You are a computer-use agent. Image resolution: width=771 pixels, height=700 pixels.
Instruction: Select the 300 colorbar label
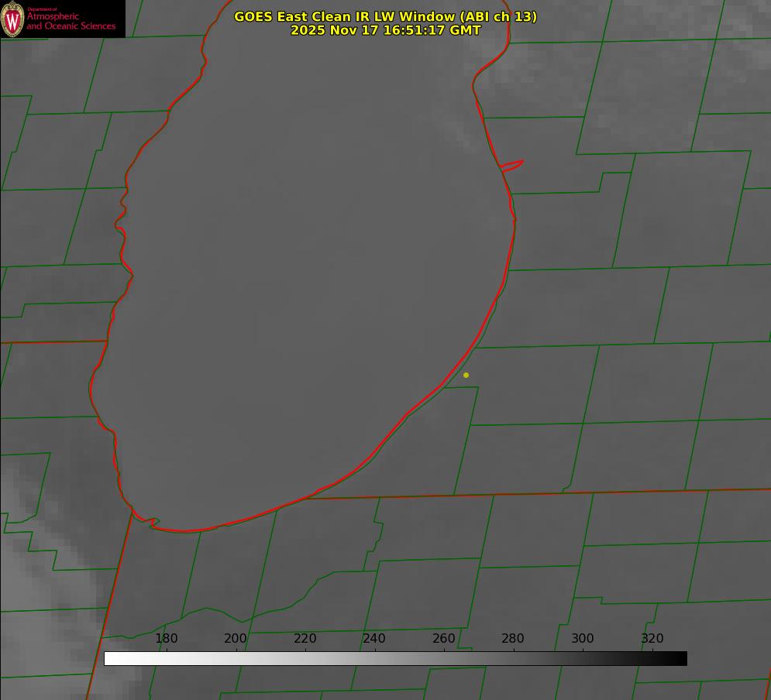point(583,639)
